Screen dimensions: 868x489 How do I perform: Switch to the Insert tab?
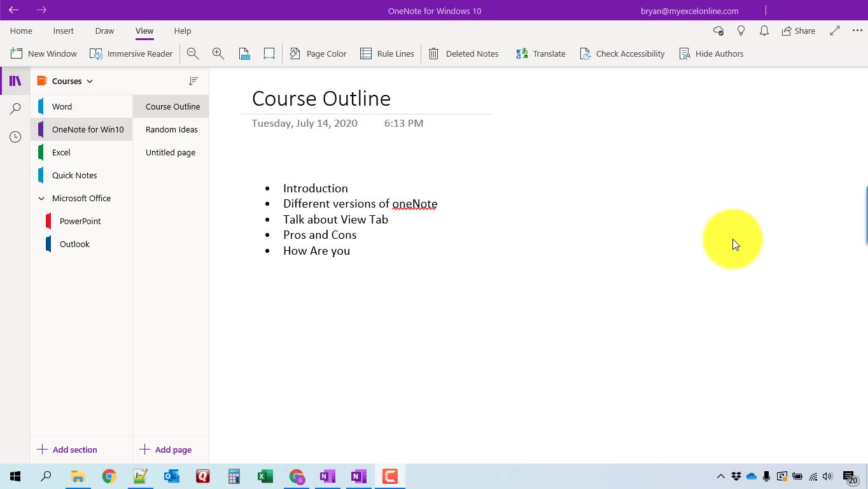[x=63, y=31]
